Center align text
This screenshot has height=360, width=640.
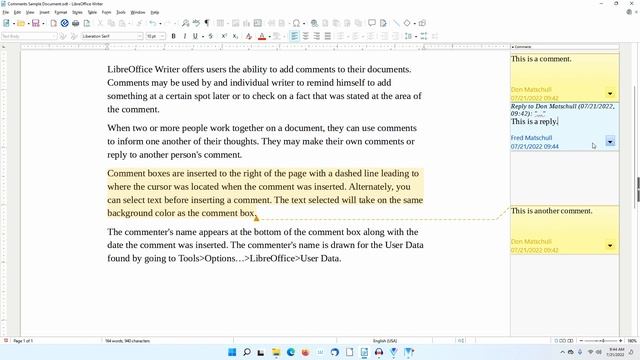pyautogui.click(x=305, y=36)
